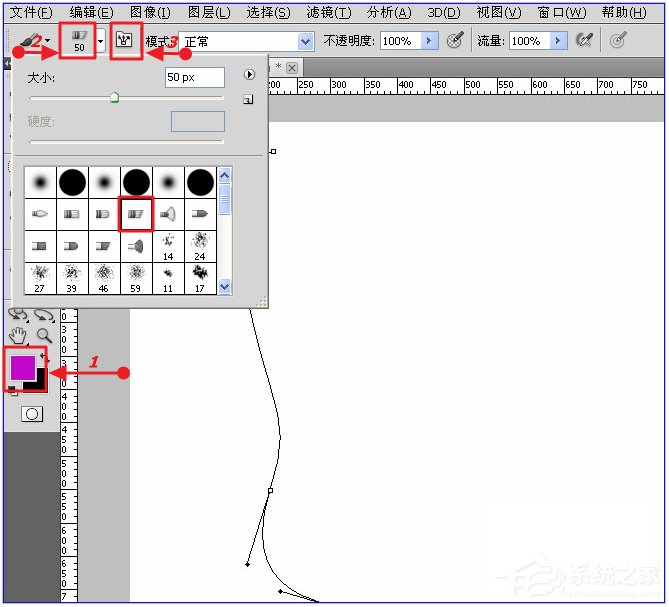
Task: Open the opacity (不透明度) slider arrow
Action: [429, 41]
